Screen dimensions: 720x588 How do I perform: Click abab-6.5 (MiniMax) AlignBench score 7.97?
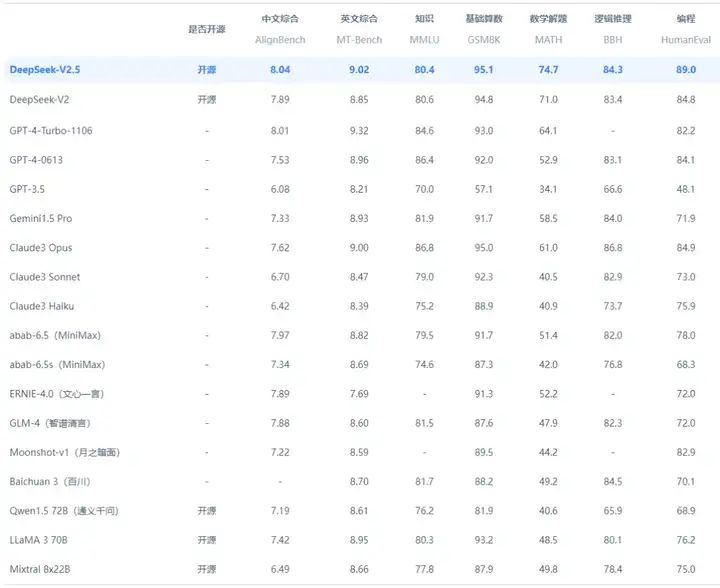coord(280,336)
